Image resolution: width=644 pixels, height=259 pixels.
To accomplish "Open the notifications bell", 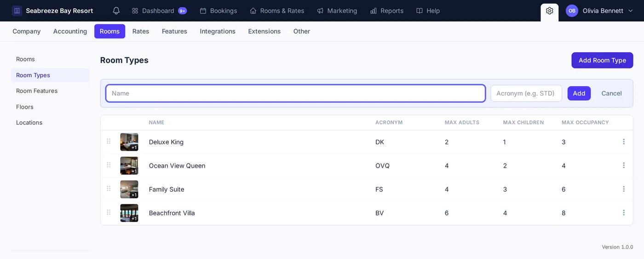I will [x=116, y=11].
